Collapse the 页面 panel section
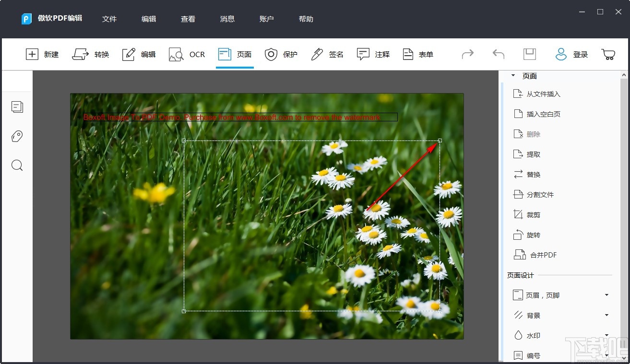 point(513,75)
